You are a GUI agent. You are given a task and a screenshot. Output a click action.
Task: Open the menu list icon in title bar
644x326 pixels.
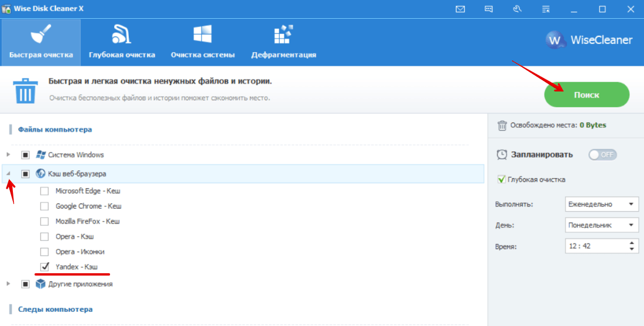546,9
